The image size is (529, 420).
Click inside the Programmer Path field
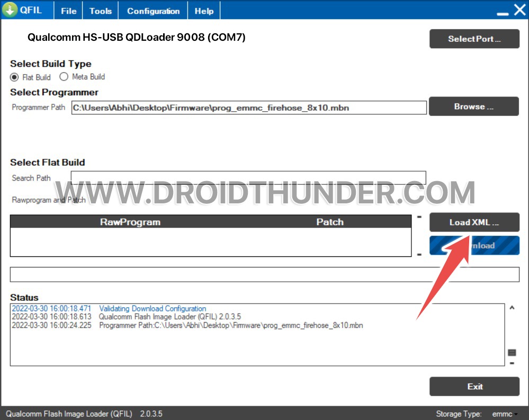pos(249,107)
